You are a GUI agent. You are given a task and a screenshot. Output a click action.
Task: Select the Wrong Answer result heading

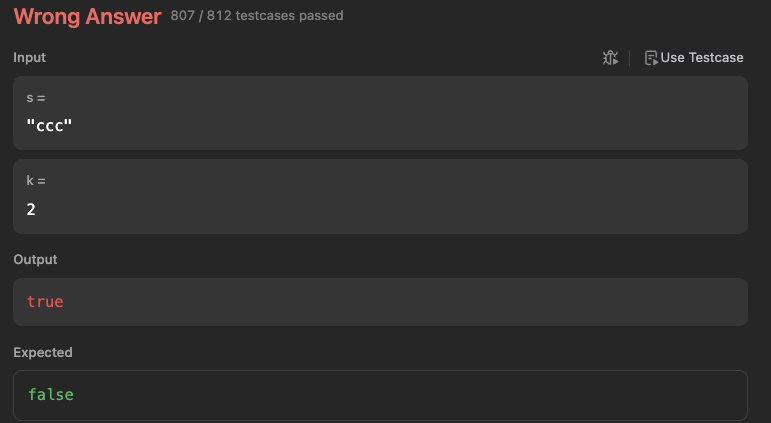coord(88,17)
